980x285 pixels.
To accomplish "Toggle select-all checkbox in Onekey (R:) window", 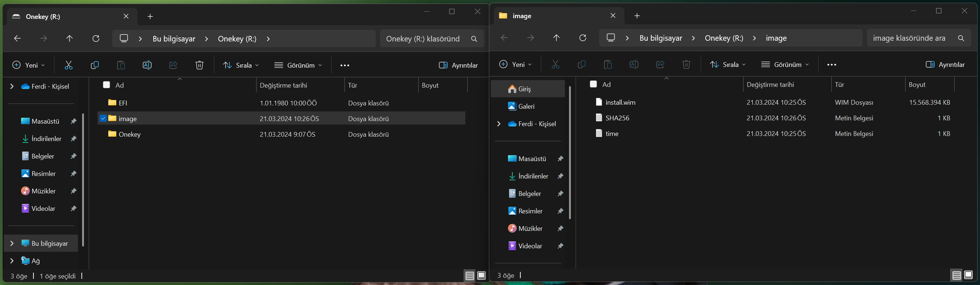I will click(x=106, y=85).
